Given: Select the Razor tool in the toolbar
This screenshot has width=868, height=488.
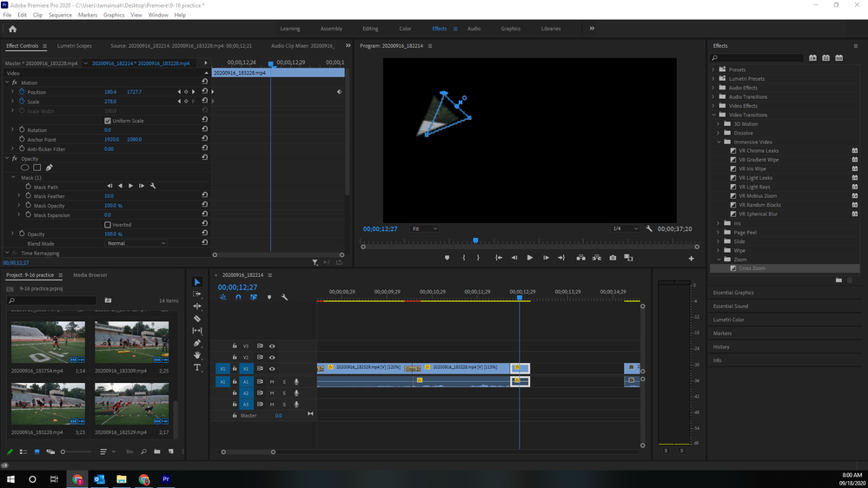Looking at the screenshot, I should [197, 319].
